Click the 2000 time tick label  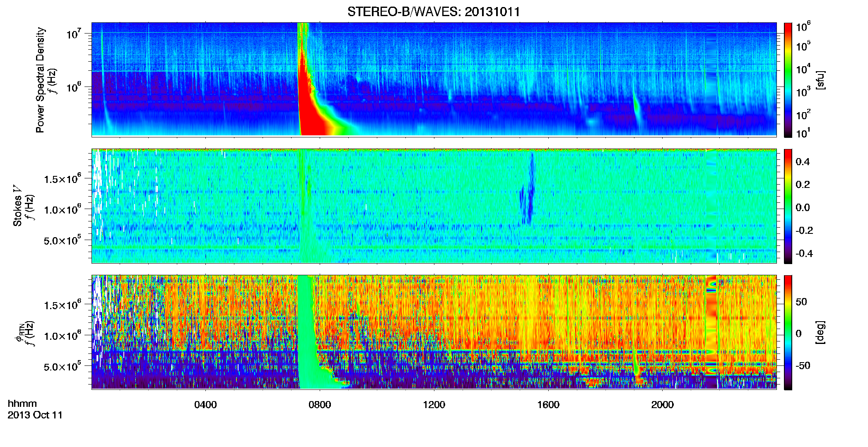pos(663,405)
